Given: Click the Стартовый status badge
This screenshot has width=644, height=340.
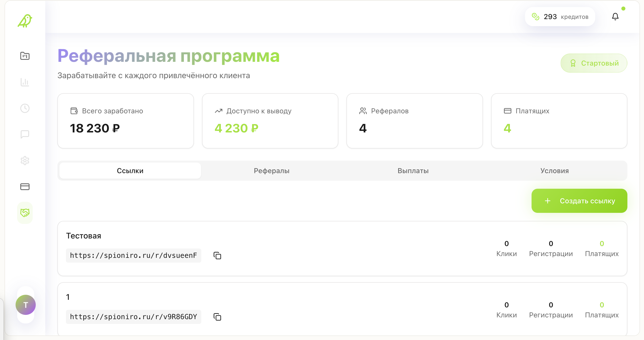Looking at the screenshot, I should pyautogui.click(x=594, y=63).
